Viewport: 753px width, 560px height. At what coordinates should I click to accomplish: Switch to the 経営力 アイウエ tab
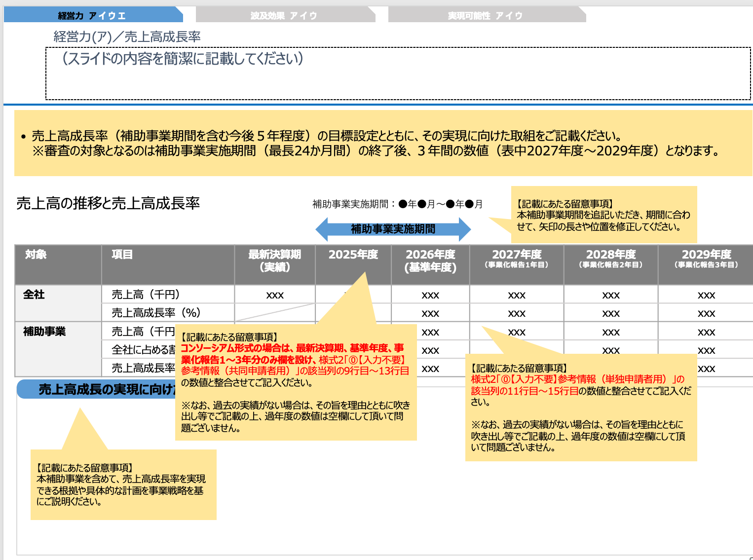pyautogui.click(x=90, y=14)
